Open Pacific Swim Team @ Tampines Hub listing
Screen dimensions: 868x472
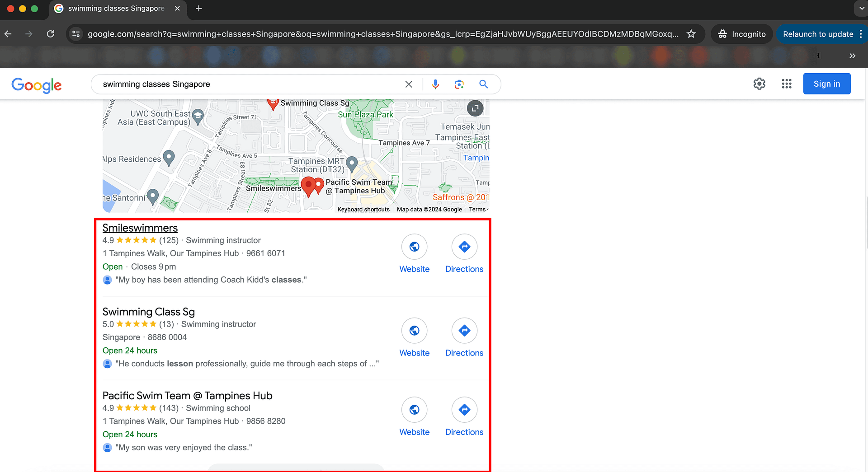pyautogui.click(x=187, y=396)
